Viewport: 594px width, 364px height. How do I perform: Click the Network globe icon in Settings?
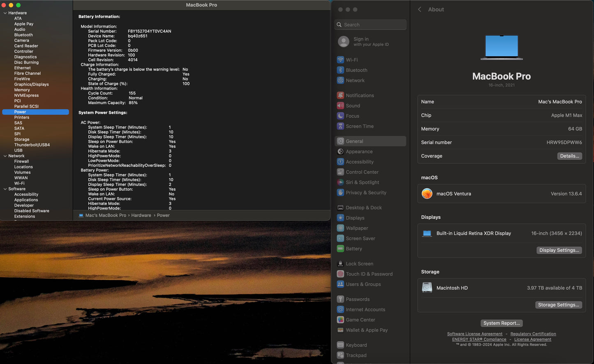[340, 81]
